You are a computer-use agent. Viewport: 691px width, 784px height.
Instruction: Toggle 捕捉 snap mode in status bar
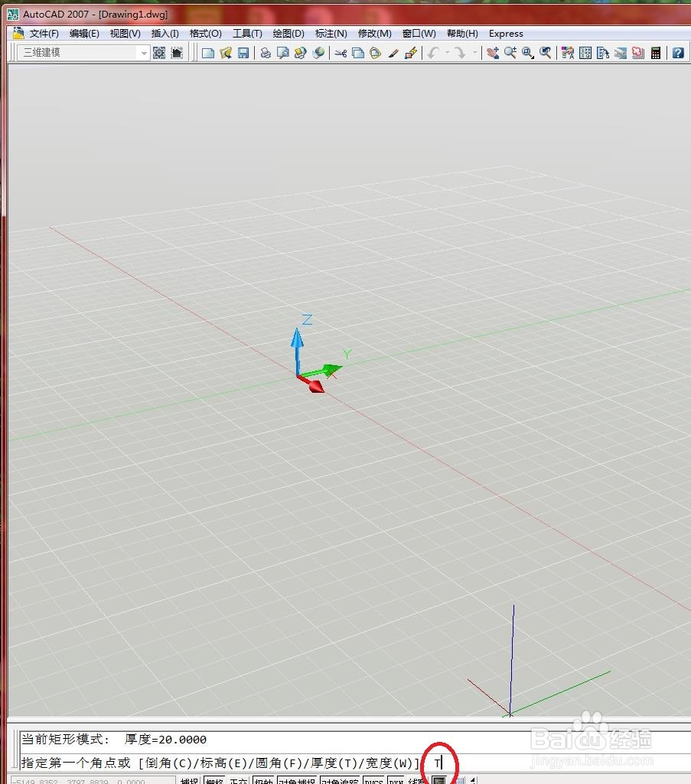[189, 780]
